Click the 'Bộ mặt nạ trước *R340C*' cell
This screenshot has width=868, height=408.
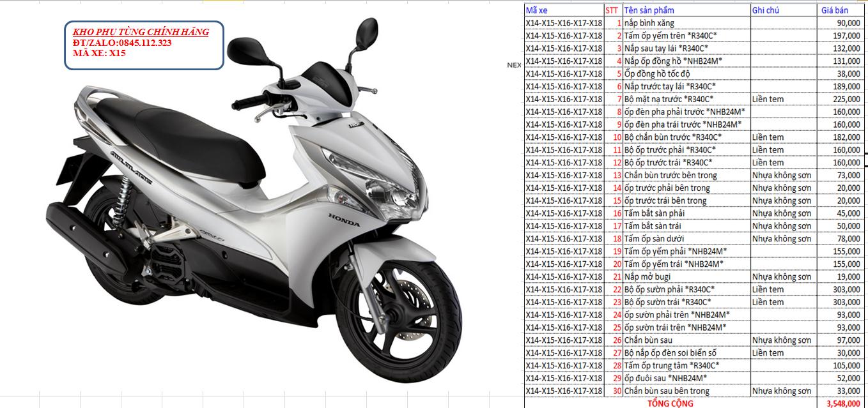(x=686, y=99)
